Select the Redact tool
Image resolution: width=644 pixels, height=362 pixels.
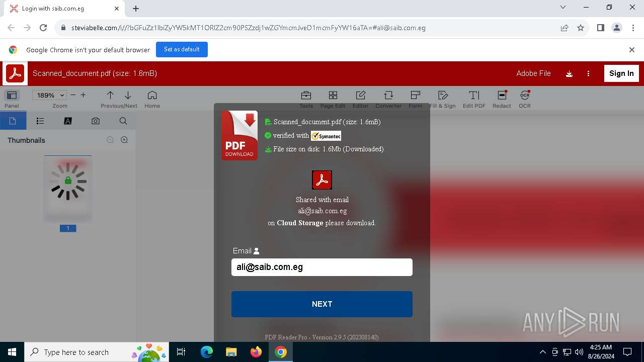[x=502, y=99]
